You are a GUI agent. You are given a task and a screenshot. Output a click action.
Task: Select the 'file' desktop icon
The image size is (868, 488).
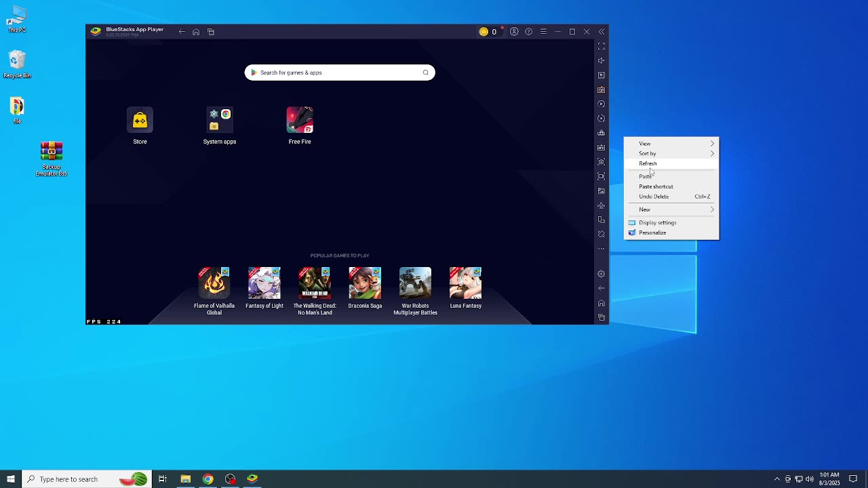coord(17,110)
